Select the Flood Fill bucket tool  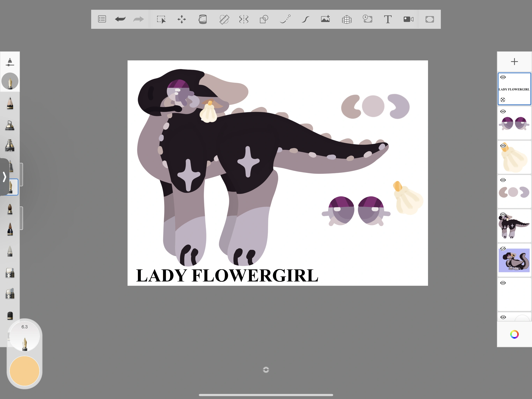203,19
